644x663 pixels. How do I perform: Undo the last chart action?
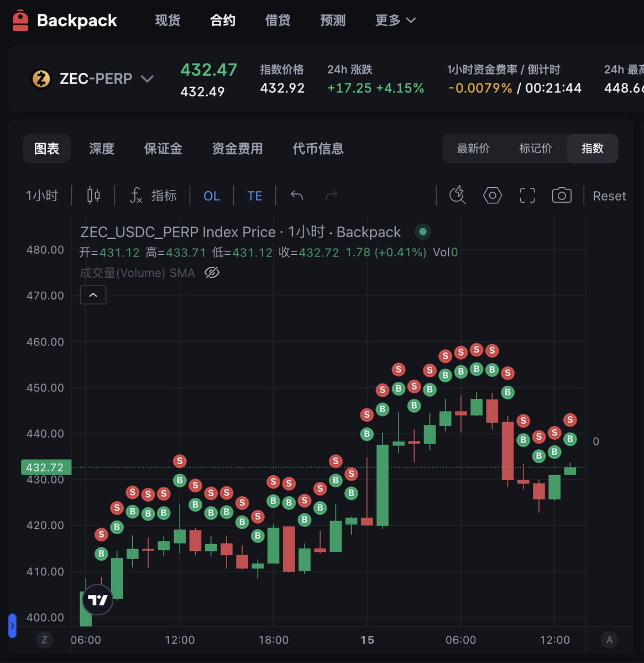pos(297,196)
